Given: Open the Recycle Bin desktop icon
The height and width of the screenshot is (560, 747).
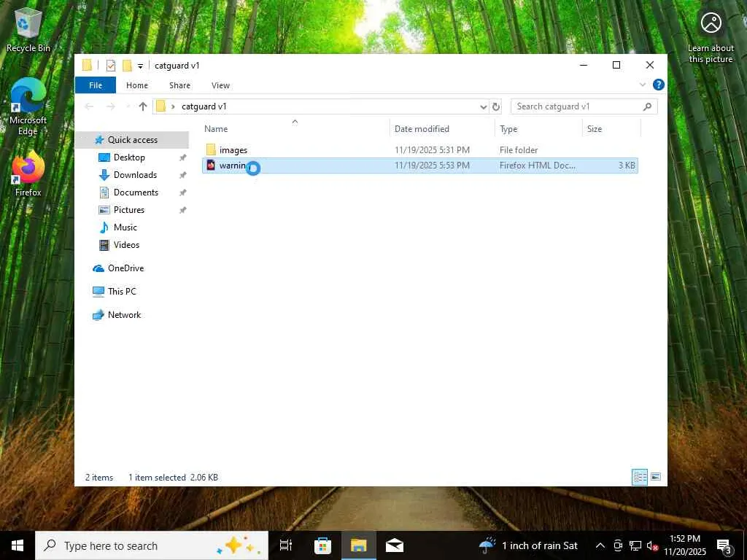Looking at the screenshot, I should (x=28, y=29).
